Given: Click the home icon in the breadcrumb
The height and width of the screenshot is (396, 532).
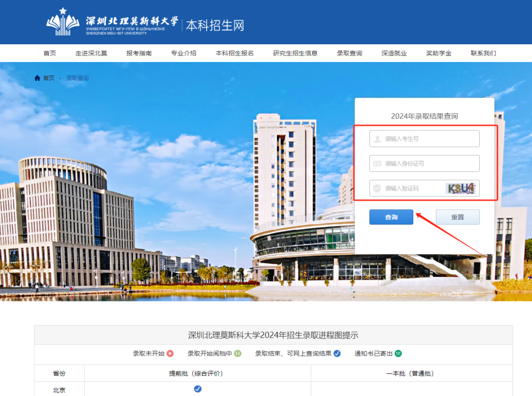Looking at the screenshot, I should 37,78.
